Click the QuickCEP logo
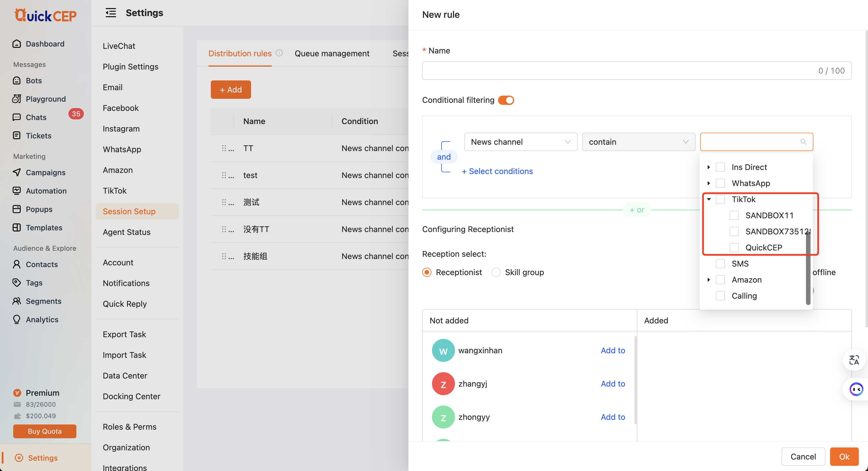 coord(45,15)
